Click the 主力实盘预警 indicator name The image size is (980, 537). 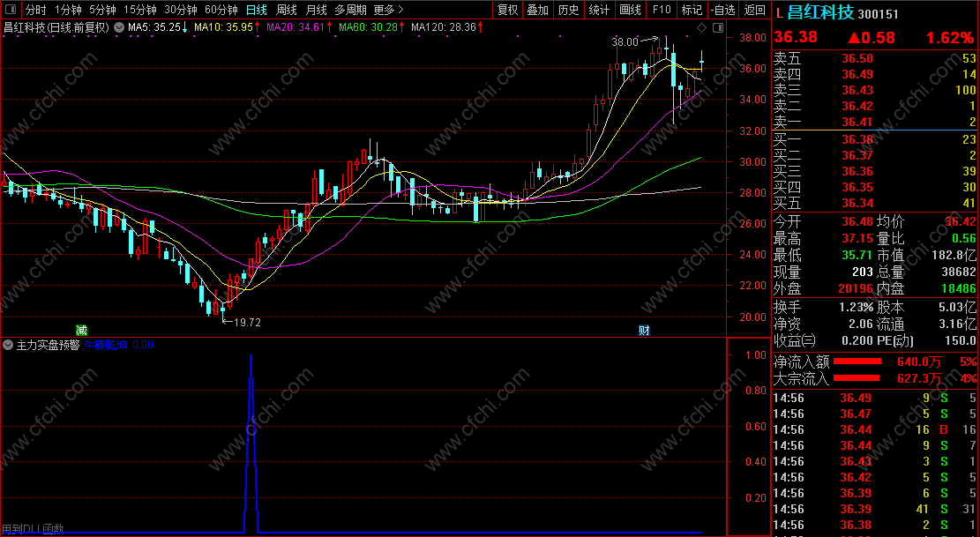tap(48, 345)
